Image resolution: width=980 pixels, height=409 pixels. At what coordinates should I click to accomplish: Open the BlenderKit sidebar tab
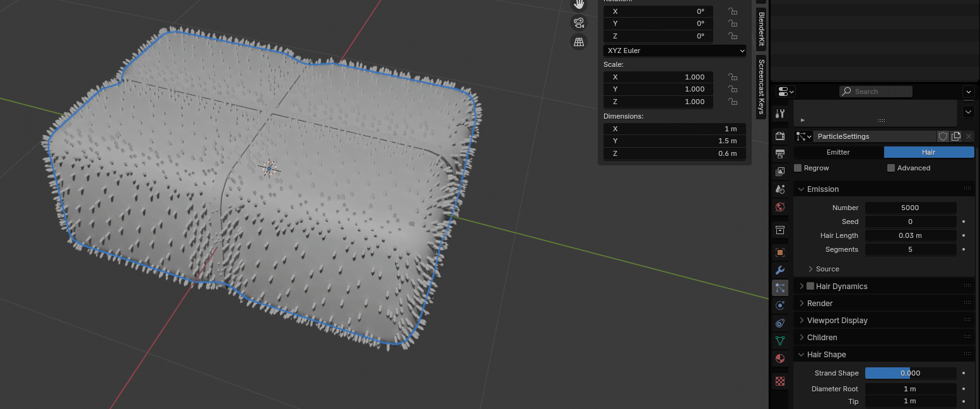[761, 29]
